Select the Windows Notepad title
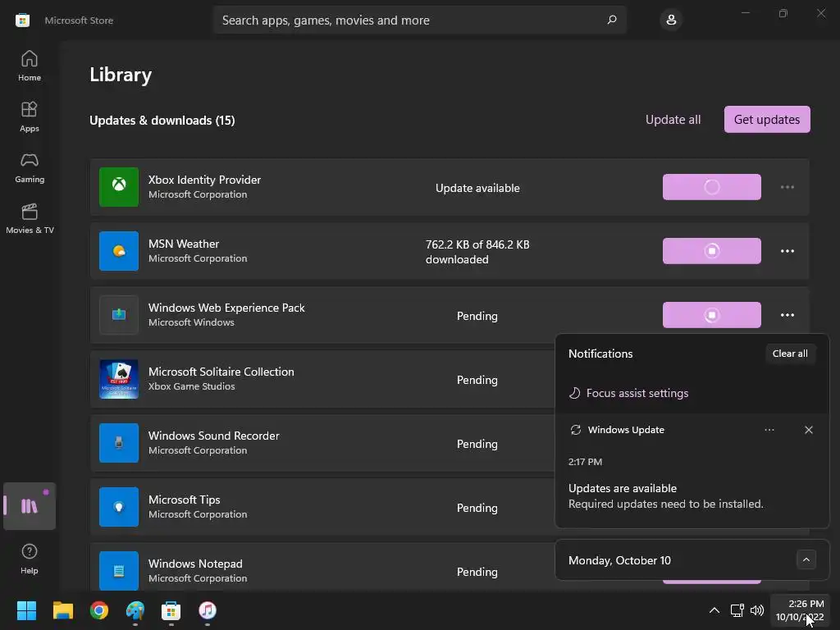 pos(195,564)
